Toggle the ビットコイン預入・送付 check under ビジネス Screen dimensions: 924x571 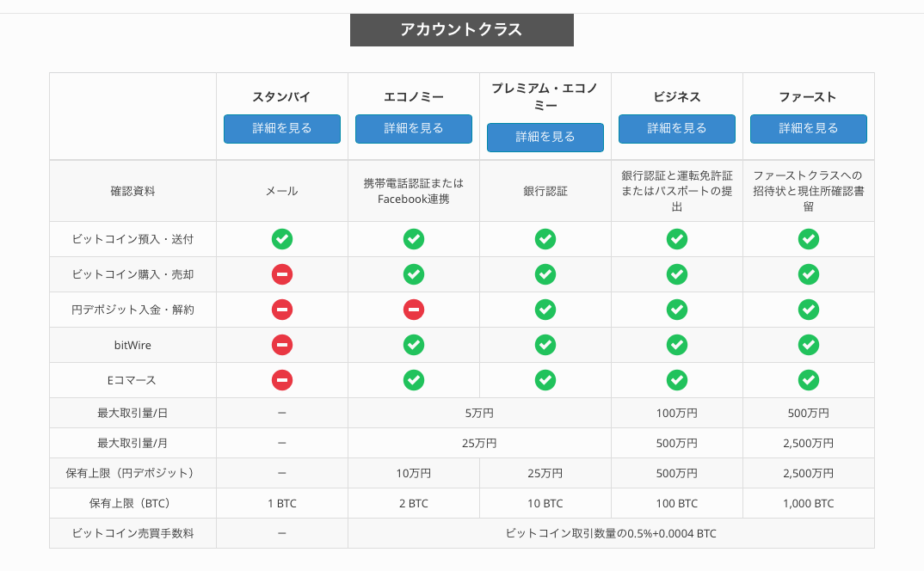(x=676, y=239)
